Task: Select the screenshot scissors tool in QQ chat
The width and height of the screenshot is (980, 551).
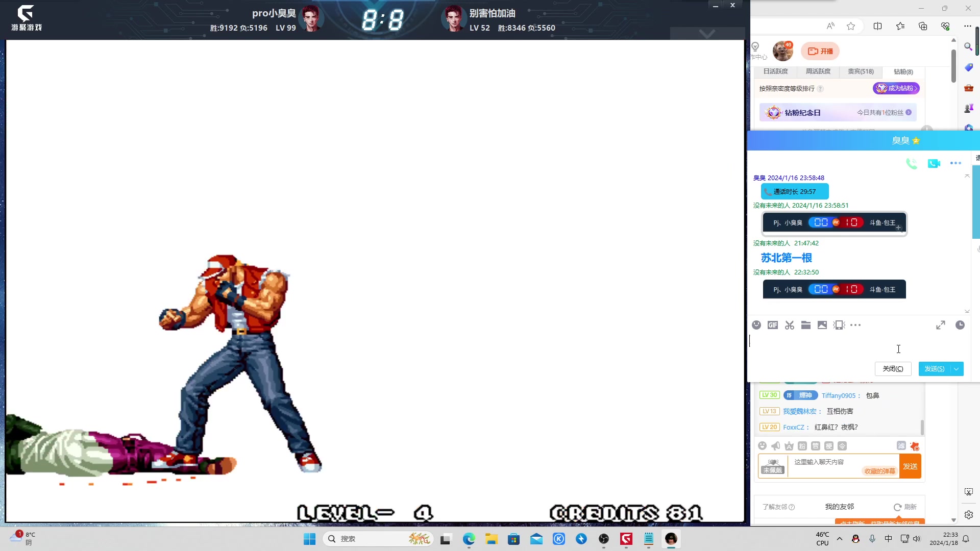Action: (x=790, y=325)
